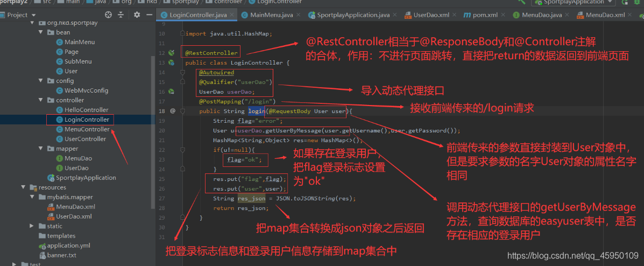This screenshot has height=266, width=644.
Task: Select application.yml in the project tree
Action: tap(65, 246)
